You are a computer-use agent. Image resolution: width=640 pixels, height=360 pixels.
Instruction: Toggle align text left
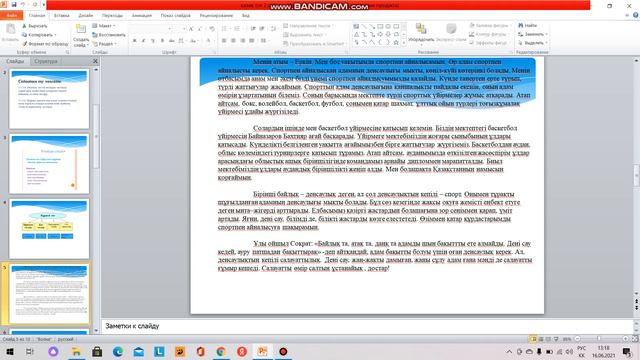[224, 41]
